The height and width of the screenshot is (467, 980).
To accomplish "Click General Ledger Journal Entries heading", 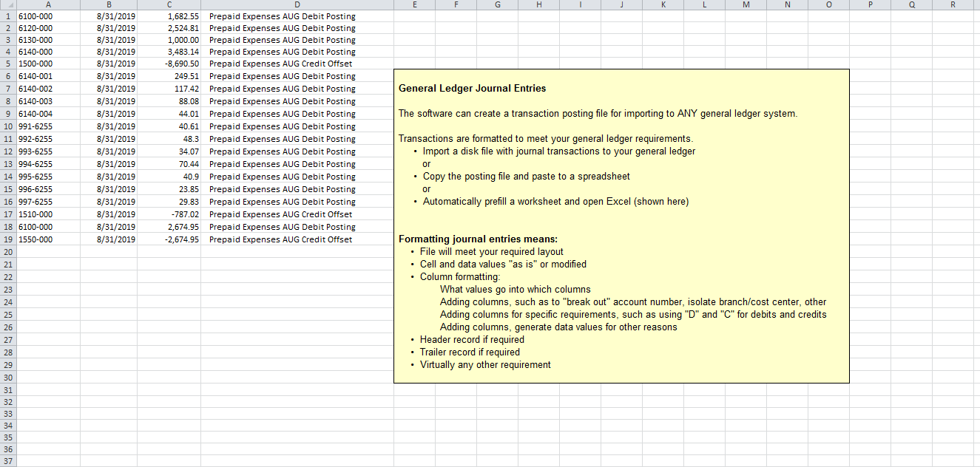I will (x=472, y=88).
